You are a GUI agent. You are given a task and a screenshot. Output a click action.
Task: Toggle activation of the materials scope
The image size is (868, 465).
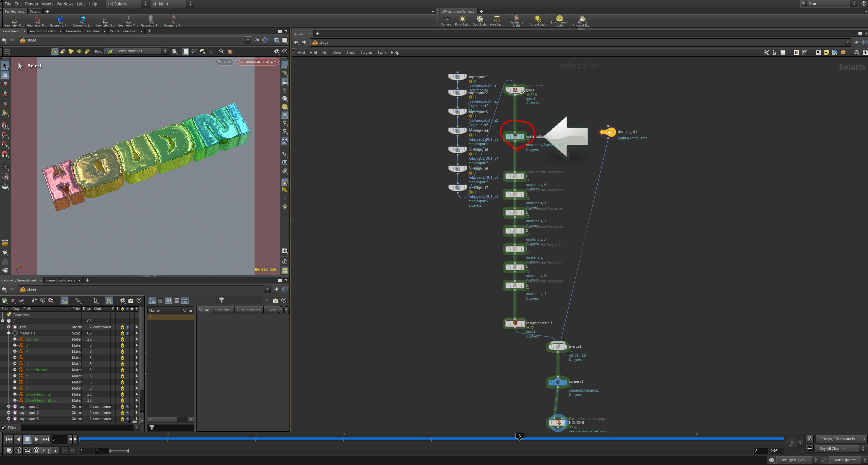(122, 333)
